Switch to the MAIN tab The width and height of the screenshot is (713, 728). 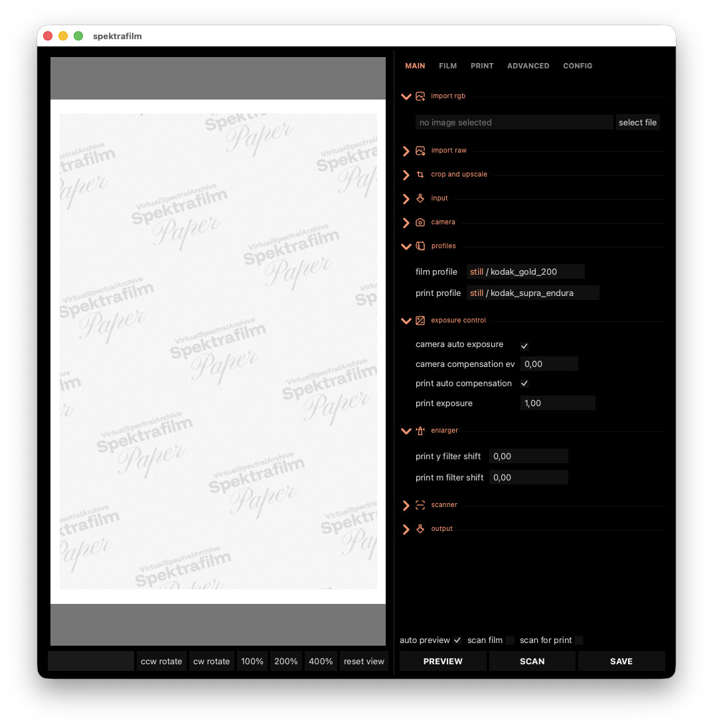pos(415,66)
